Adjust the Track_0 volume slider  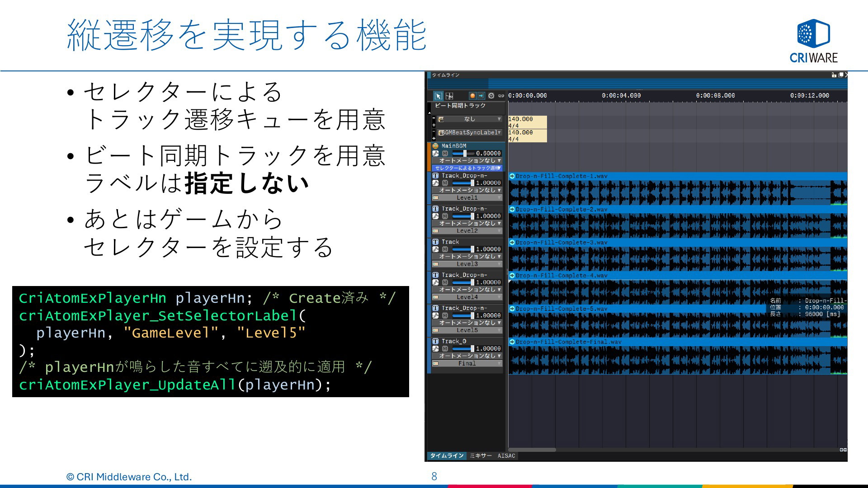[463, 349]
